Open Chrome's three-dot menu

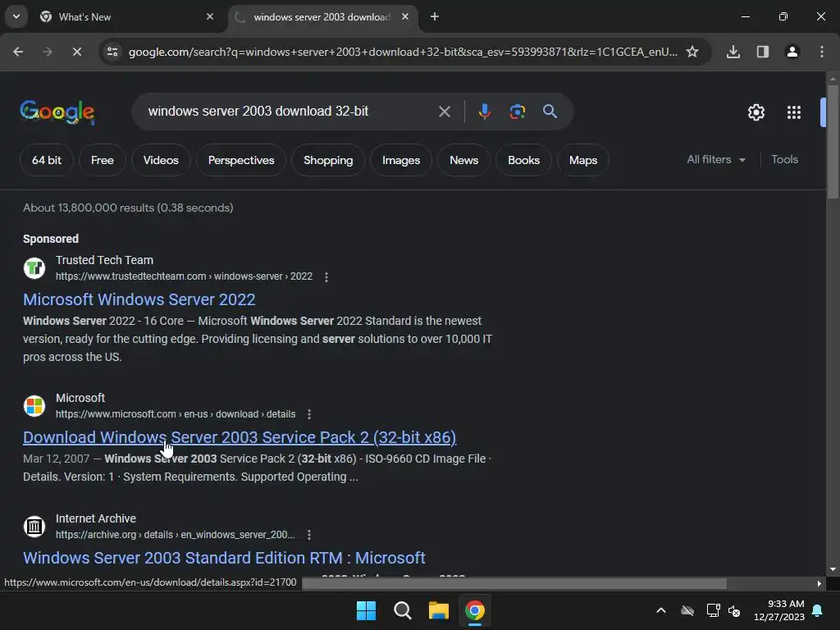(x=822, y=52)
